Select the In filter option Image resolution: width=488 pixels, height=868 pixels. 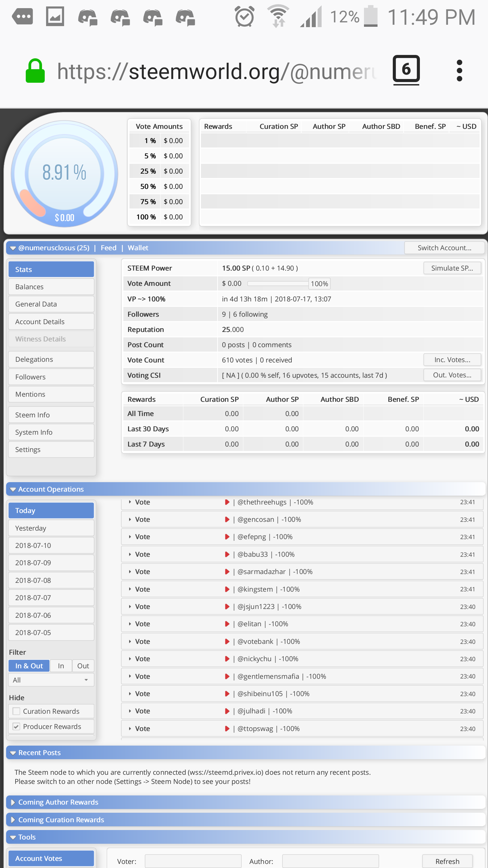tap(61, 666)
